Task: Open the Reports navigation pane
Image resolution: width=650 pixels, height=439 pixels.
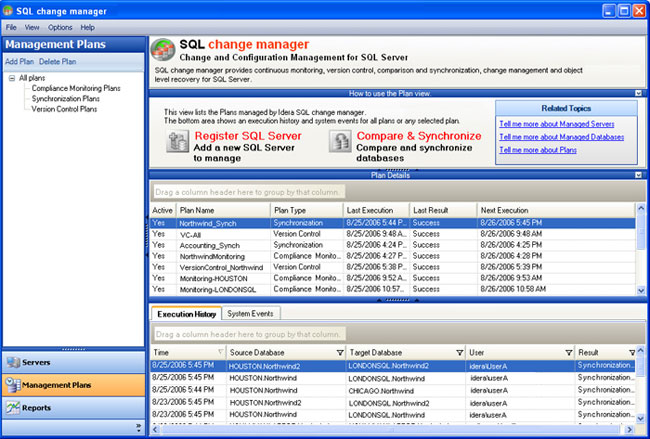Action: coord(74,408)
